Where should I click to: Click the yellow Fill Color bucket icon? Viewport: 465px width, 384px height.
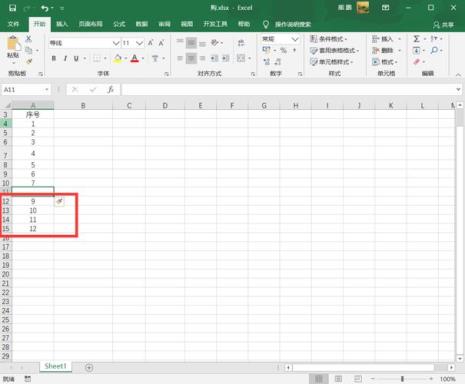coord(118,59)
